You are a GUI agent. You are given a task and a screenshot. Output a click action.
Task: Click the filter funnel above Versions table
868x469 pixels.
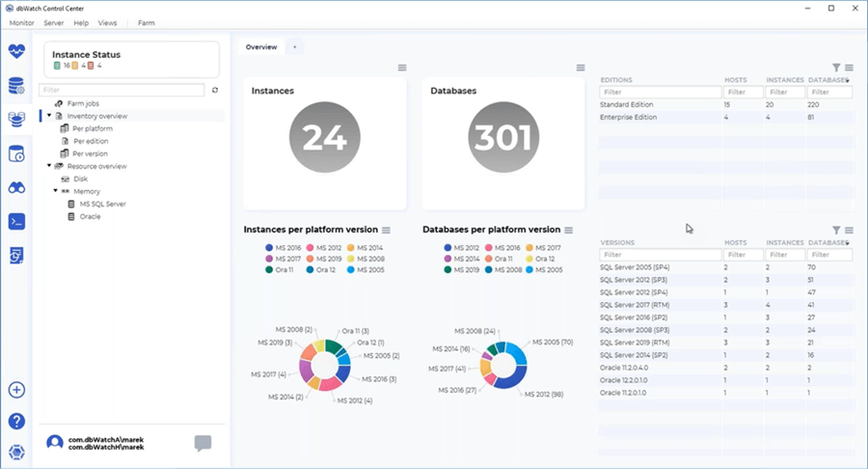pos(836,230)
